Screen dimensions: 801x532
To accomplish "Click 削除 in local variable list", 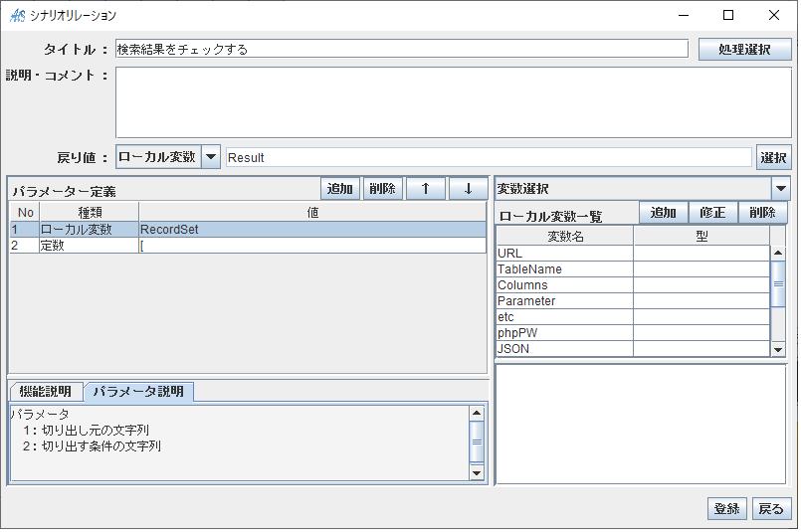I will pyautogui.click(x=762, y=213).
